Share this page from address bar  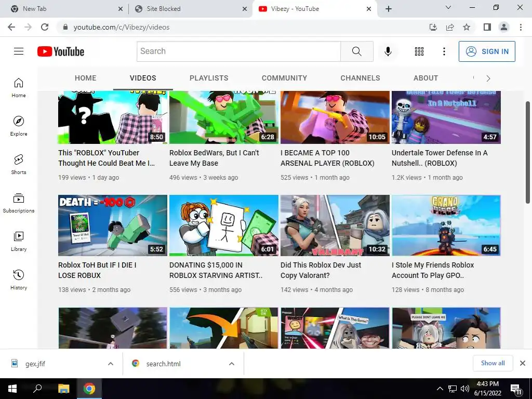(x=450, y=27)
